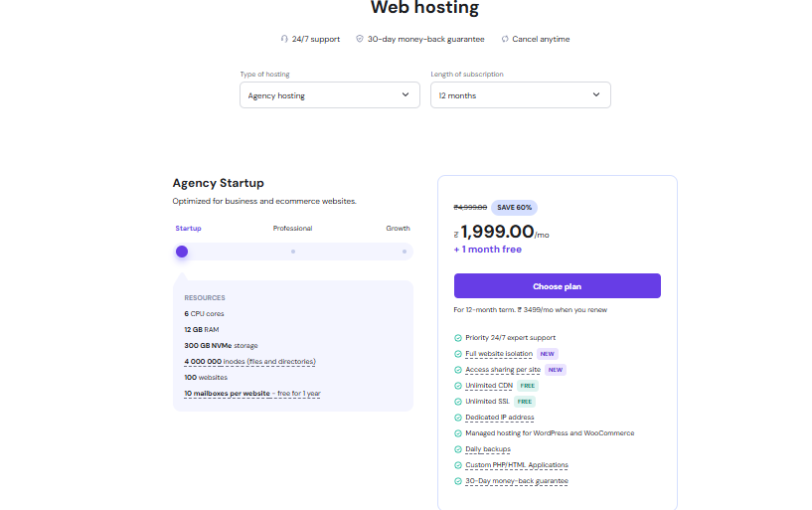812x510 pixels.
Task: Select the Professional plan tier
Action: pyautogui.click(x=292, y=229)
